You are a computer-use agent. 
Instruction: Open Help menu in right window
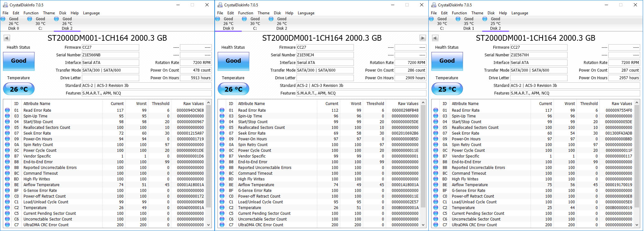[503, 13]
